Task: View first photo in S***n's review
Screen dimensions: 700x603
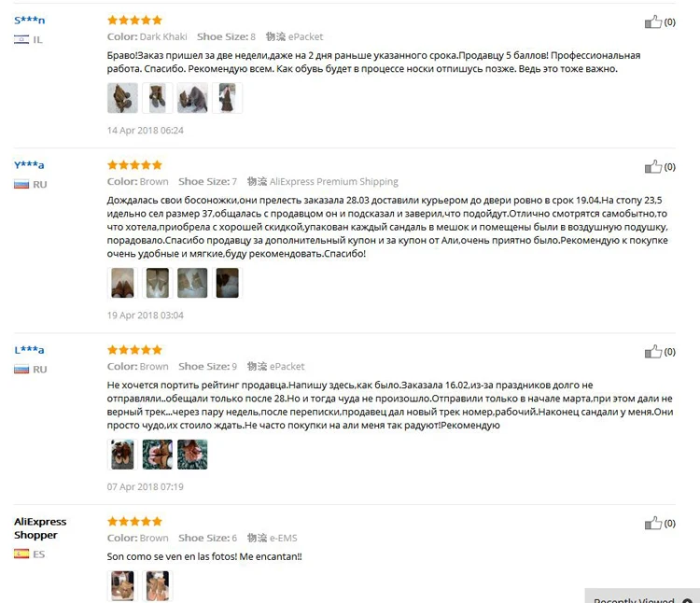Action: pos(122,98)
